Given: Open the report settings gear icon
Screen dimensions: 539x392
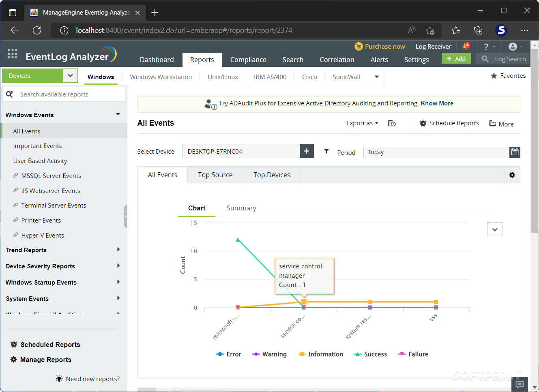Looking at the screenshot, I should (512, 175).
